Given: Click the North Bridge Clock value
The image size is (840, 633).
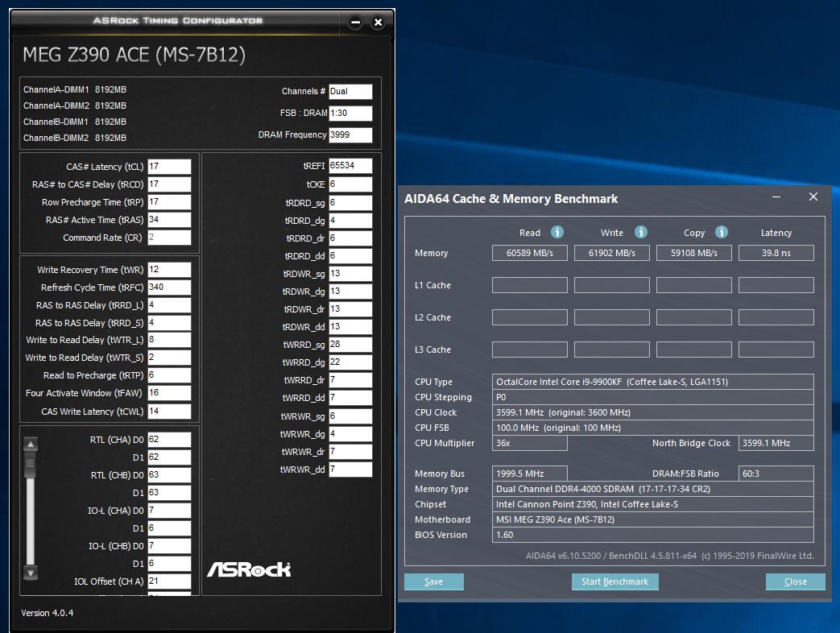Looking at the screenshot, I should [776, 443].
